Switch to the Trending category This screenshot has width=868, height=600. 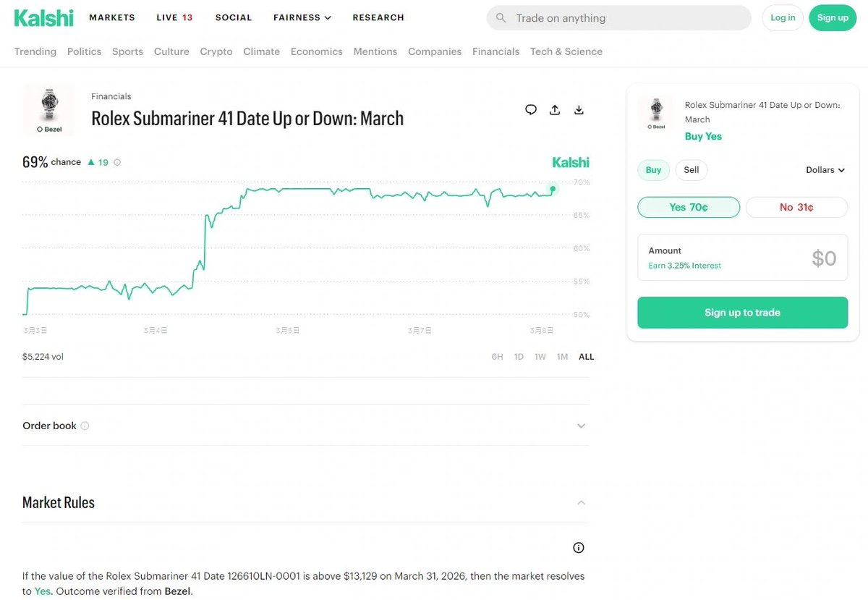point(35,51)
